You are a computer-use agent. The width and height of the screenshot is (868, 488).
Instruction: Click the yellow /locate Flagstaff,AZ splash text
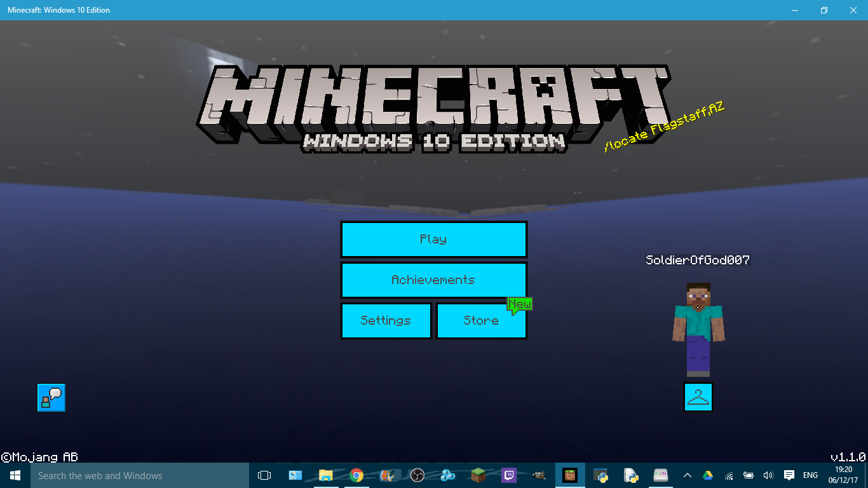663,126
